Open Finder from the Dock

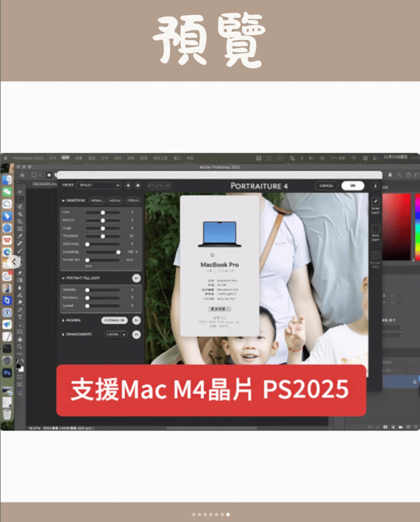[x=7, y=179]
